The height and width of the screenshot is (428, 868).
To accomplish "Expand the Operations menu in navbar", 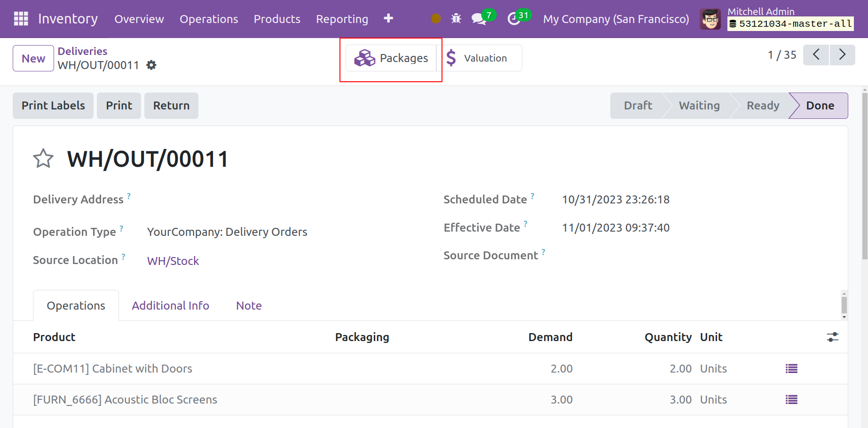I will 209,19.
